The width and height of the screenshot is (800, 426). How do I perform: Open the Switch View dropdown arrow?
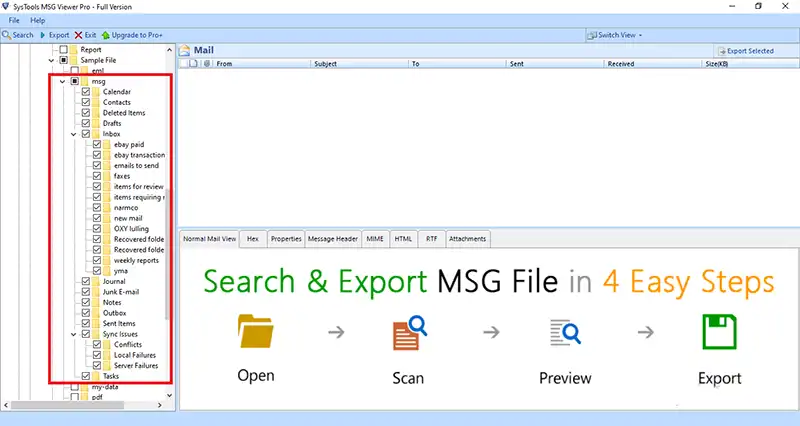640,35
